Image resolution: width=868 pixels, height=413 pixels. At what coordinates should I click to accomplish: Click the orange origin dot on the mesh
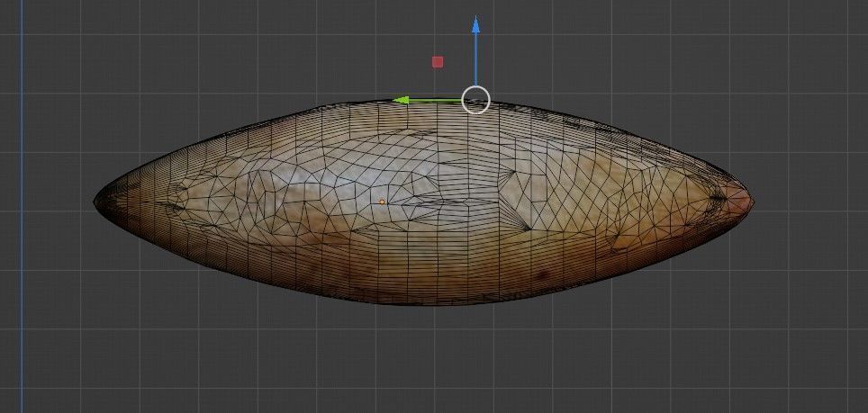(382, 202)
